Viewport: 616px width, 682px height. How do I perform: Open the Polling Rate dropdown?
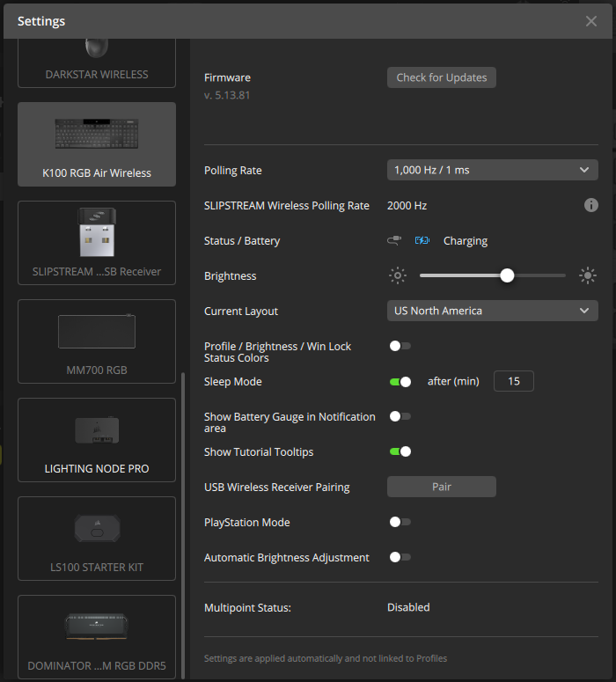pyautogui.click(x=493, y=170)
